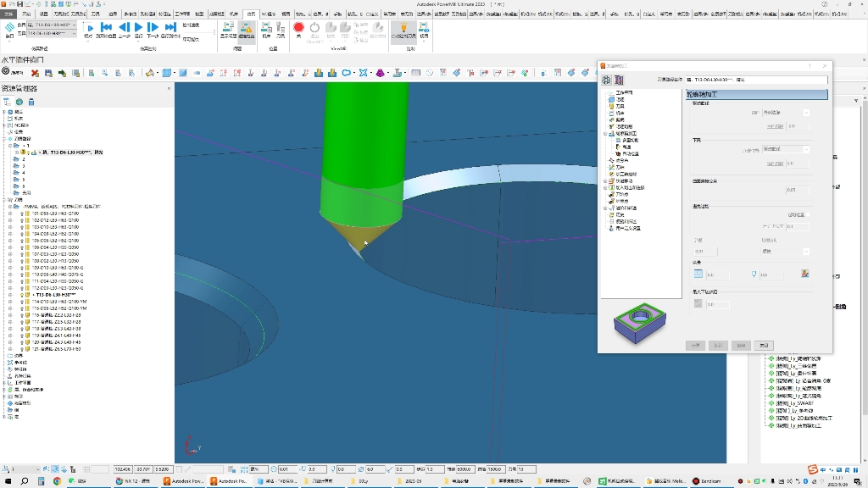Click the collision warning icon in ribbon
Viewport: 868px width, 488px height.
[247, 28]
